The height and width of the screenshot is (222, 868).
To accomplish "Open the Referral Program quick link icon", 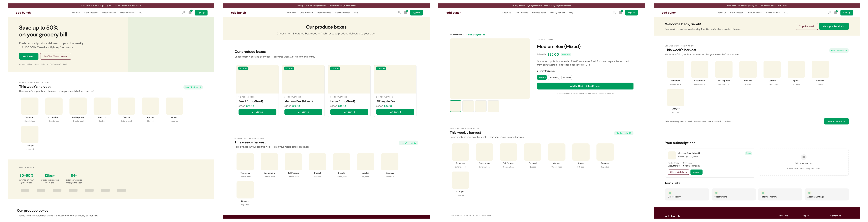I will [763, 193].
